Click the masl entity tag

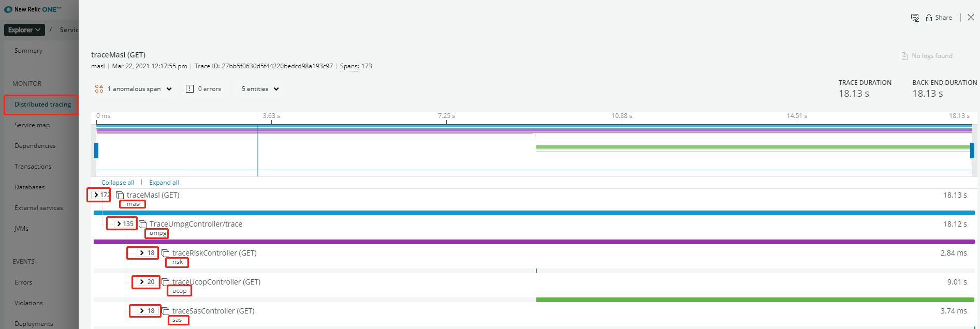pos(134,204)
